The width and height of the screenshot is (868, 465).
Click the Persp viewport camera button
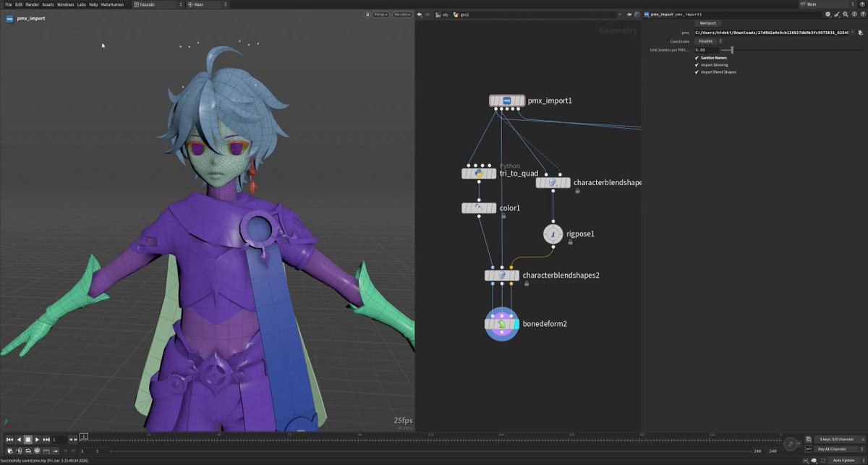[381, 14]
